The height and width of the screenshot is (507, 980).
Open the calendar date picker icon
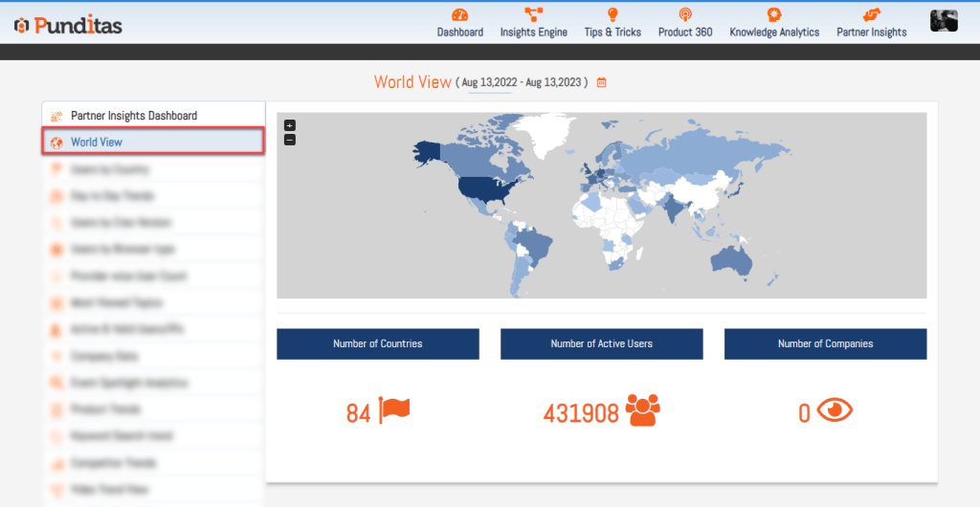pyautogui.click(x=602, y=82)
